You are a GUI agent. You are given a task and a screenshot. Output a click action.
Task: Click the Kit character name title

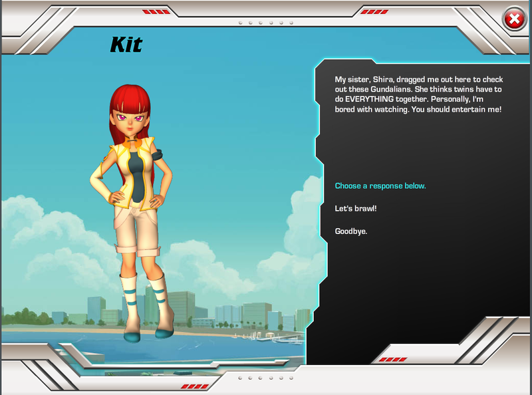click(x=126, y=45)
